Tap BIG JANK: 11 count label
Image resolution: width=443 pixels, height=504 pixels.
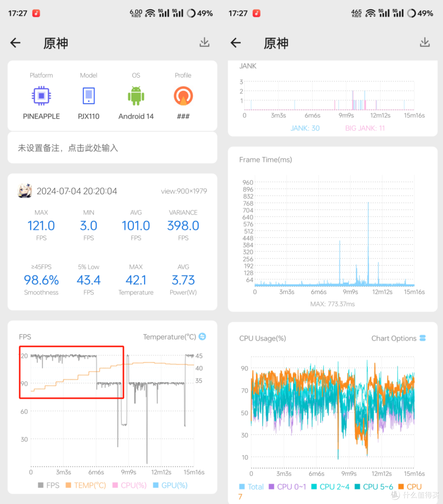[365, 128]
